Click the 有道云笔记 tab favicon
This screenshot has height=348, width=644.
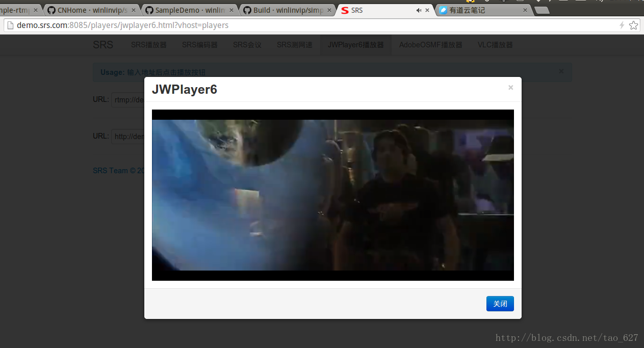click(443, 10)
